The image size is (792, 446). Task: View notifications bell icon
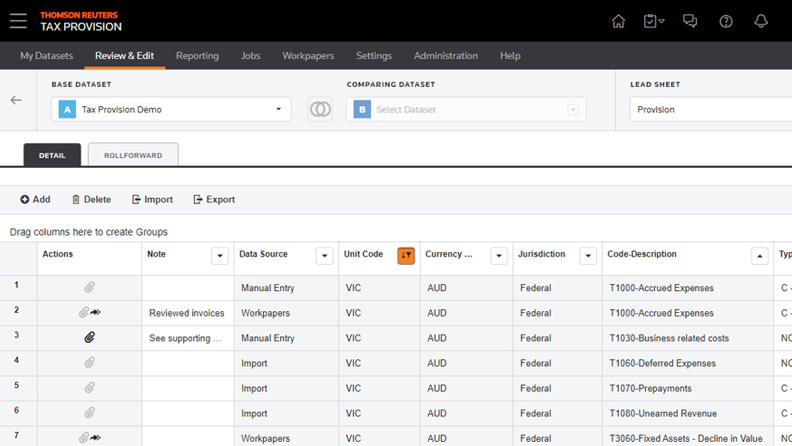tap(761, 21)
